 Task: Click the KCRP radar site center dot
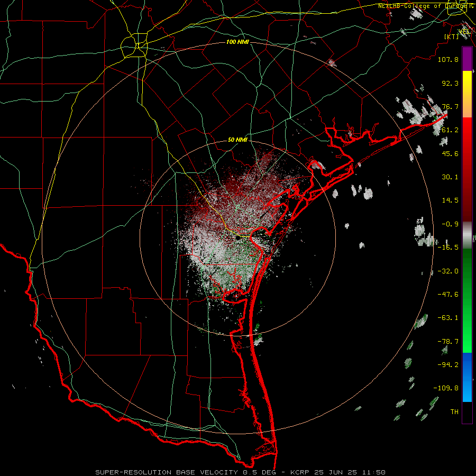coord(237,238)
